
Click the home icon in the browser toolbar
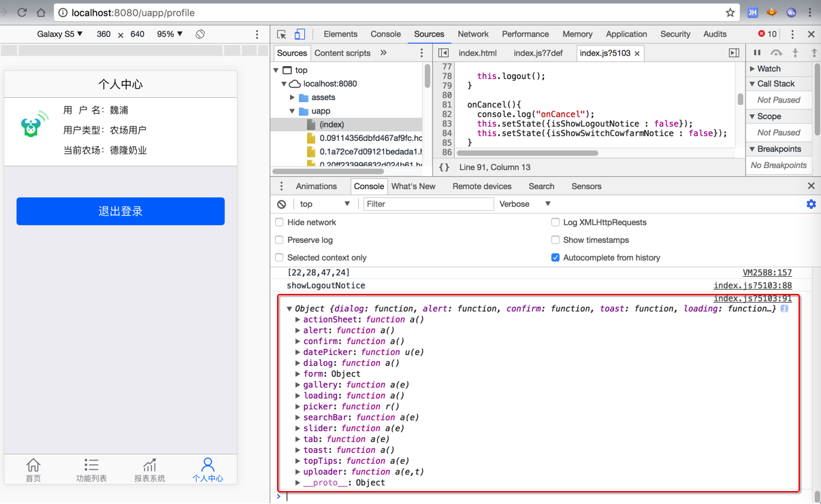coord(41,12)
